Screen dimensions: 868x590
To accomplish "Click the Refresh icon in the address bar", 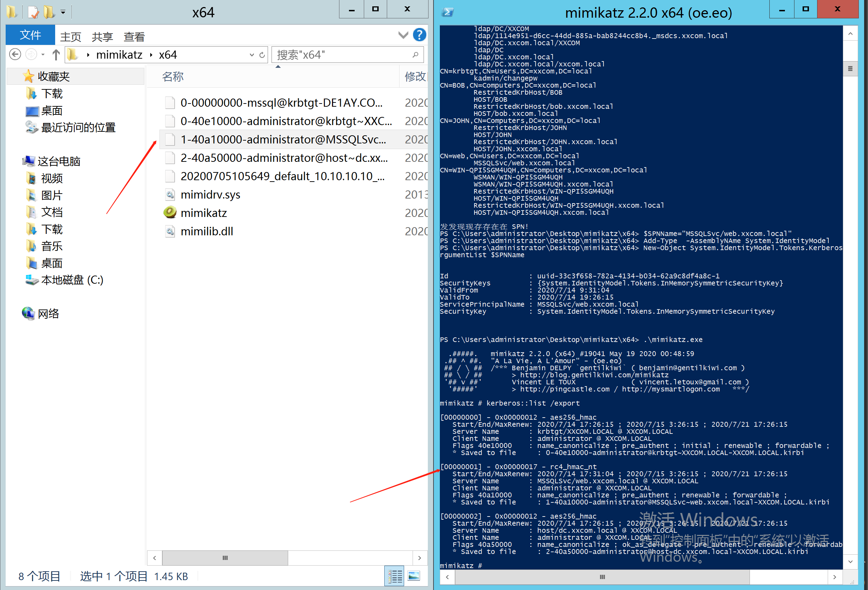I will (x=262, y=55).
